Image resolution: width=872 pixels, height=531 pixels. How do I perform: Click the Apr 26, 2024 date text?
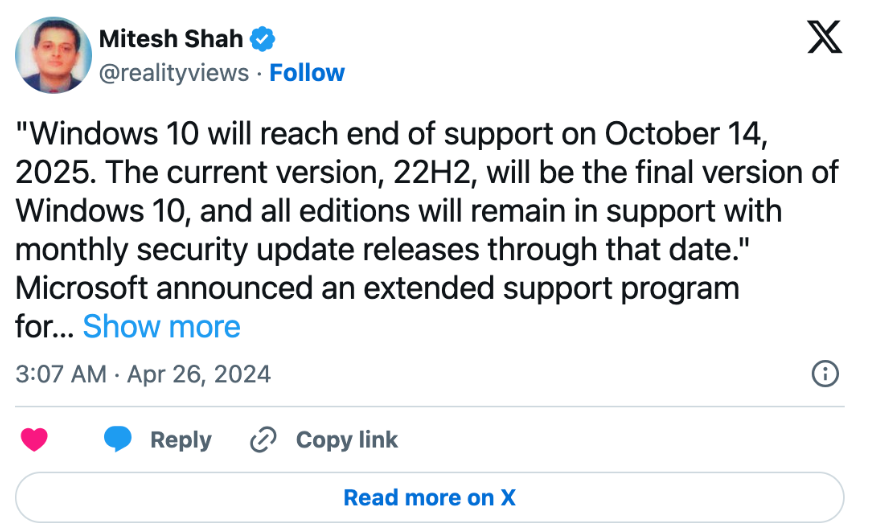(199, 374)
